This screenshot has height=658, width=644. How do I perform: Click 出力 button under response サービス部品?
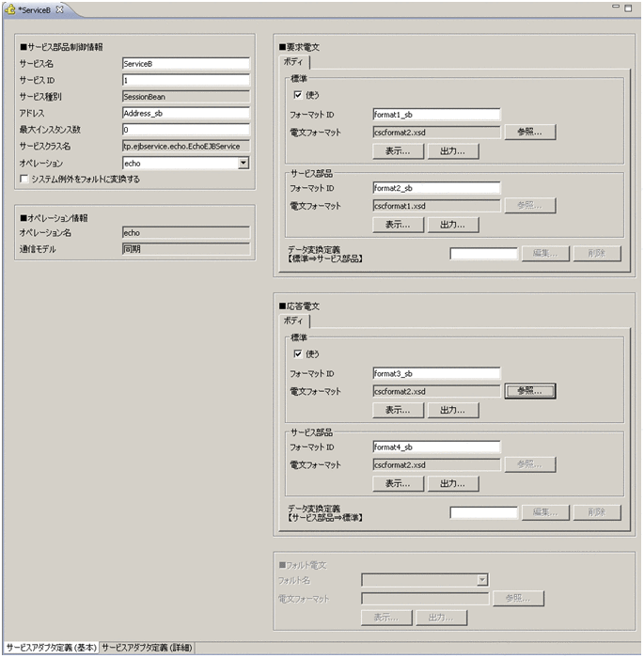pyautogui.click(x=453, y=483)
